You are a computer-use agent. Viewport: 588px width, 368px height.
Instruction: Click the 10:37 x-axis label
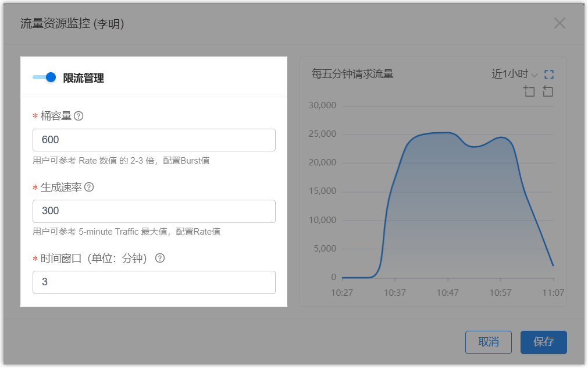coord(395,292)
